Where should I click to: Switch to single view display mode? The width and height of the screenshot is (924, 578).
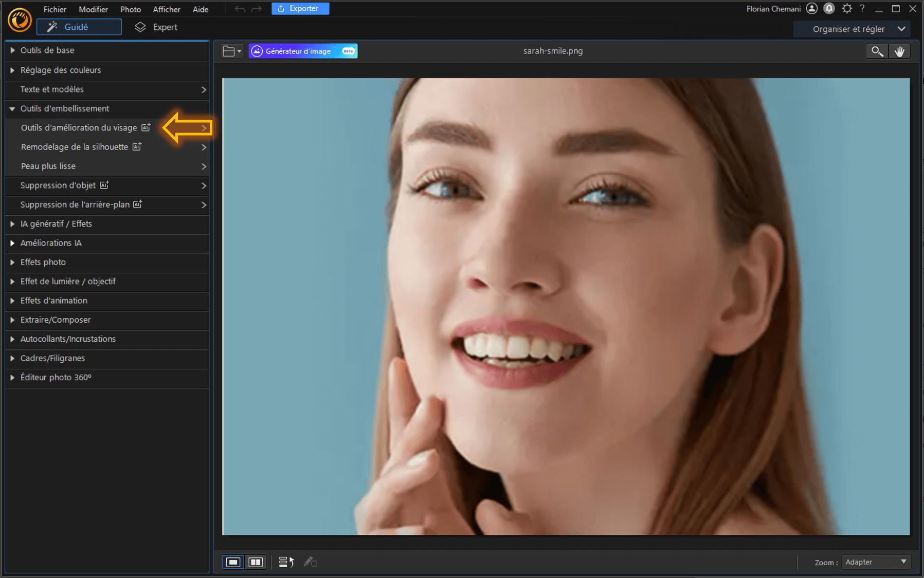click(234, 562)
